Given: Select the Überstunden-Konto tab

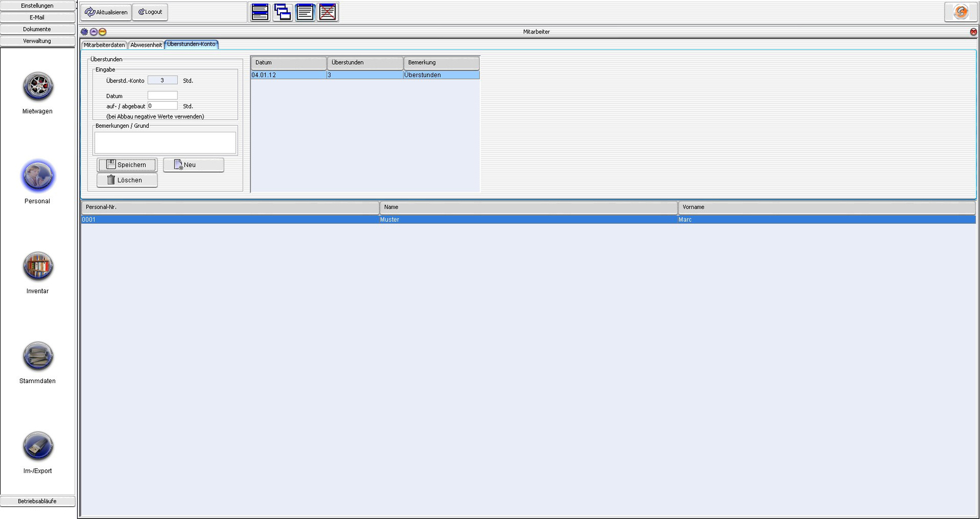Looking at the screenshot, I should (191, 44).
